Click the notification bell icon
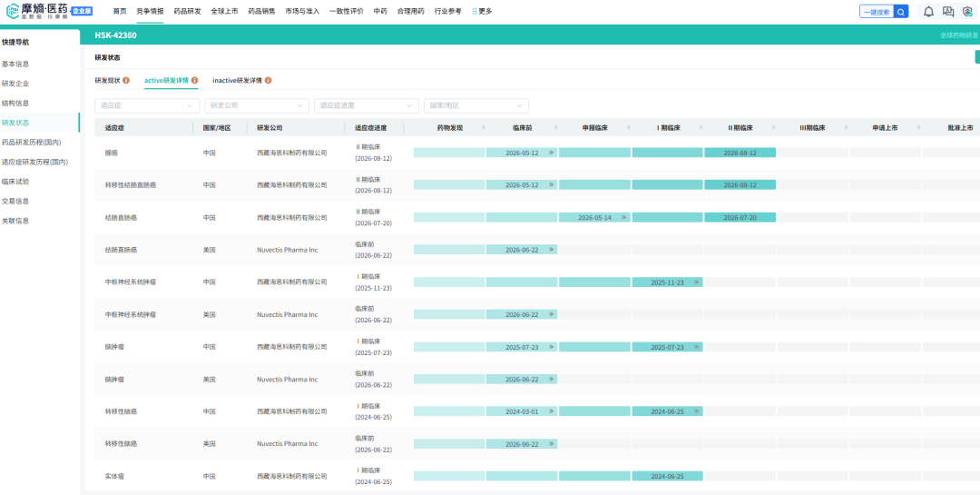 [x=929, y=11]
